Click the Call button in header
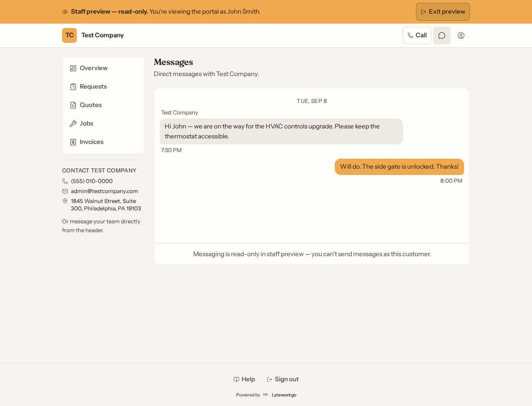Image resolution: width=532 pixels, height=406 pixels. click(x=417, y=35)
